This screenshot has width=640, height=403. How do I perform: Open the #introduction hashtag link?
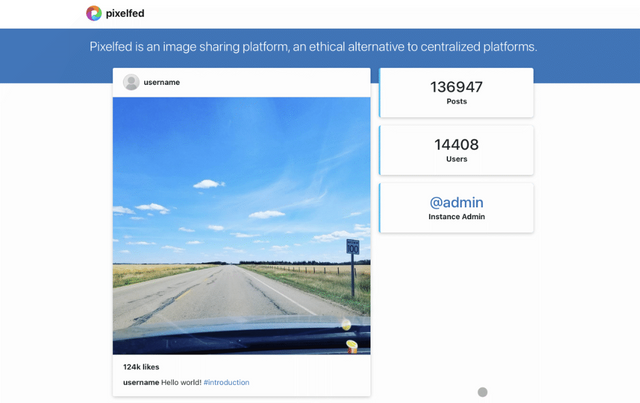point(226,382)
